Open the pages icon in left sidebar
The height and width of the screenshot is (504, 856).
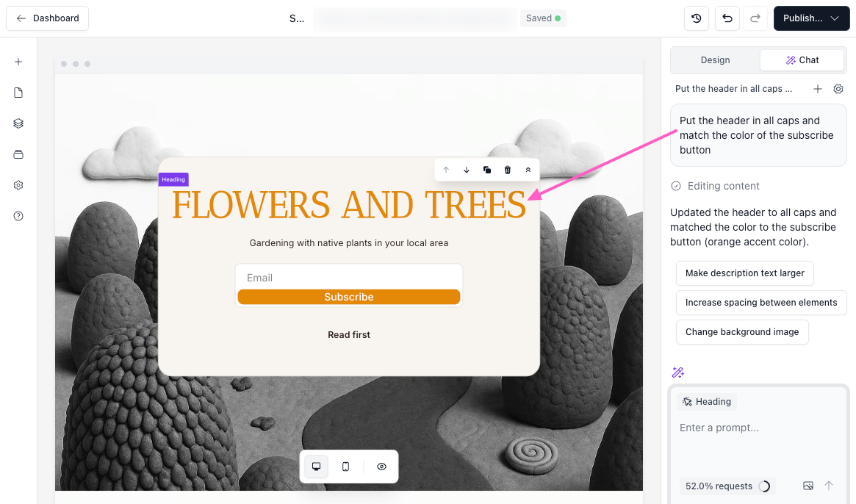tap(18, 93)
